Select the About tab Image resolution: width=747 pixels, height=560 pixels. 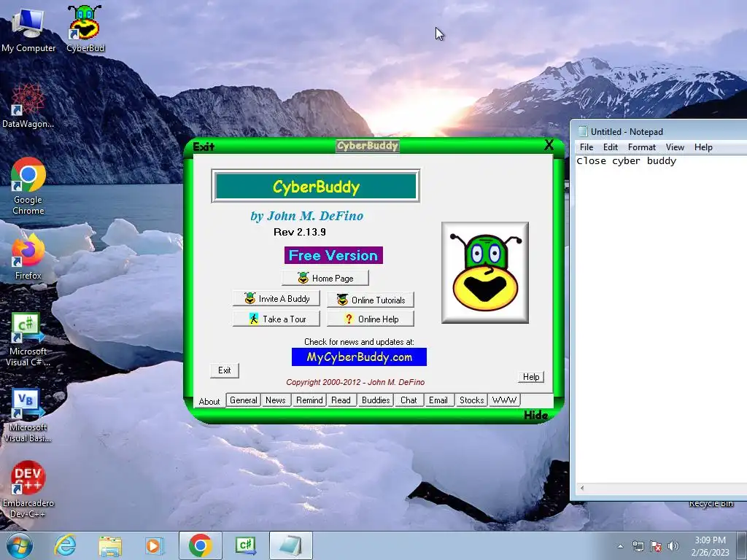pyautogui.click(x=209, y=402)
